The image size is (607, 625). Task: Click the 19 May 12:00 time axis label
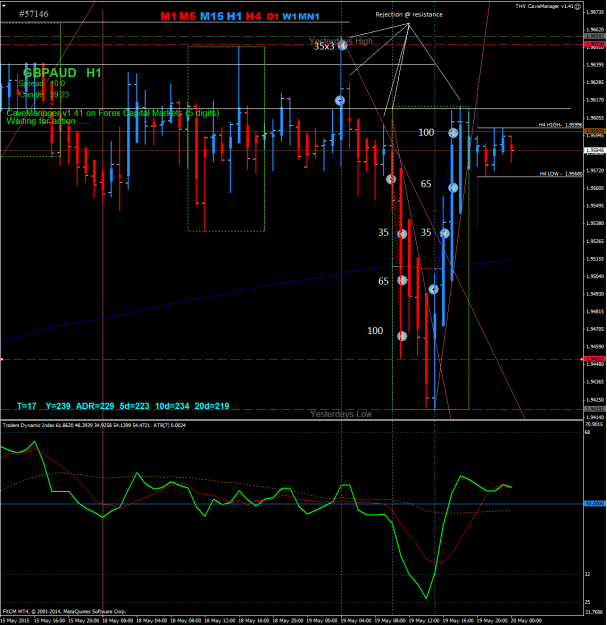click(x=425, y=621)
